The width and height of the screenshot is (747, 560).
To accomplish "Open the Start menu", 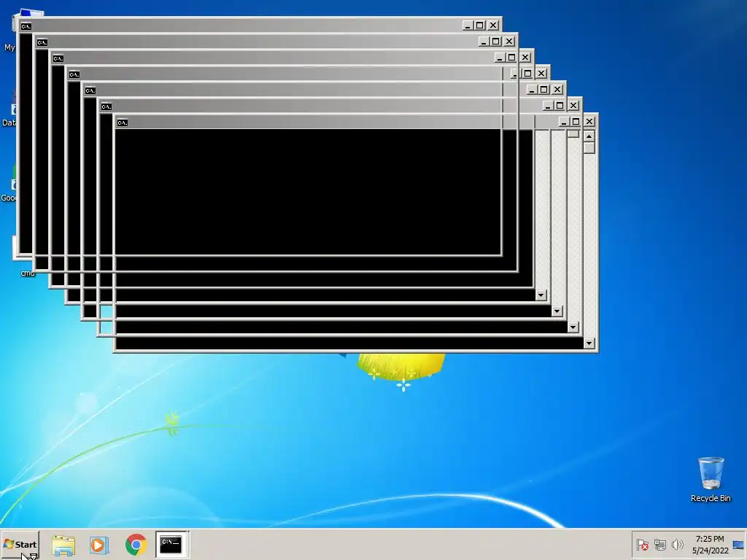I will tap(20, 544).
